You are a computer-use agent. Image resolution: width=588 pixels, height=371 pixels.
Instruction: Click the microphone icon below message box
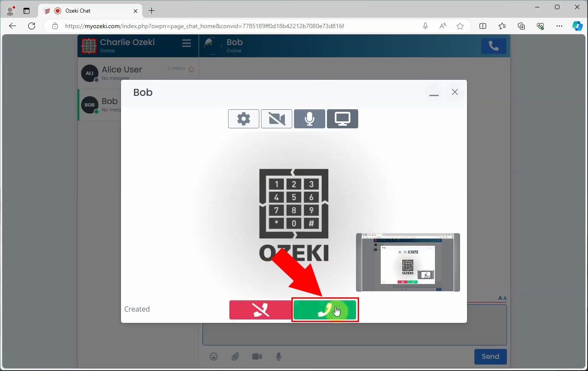pos(279,356)
